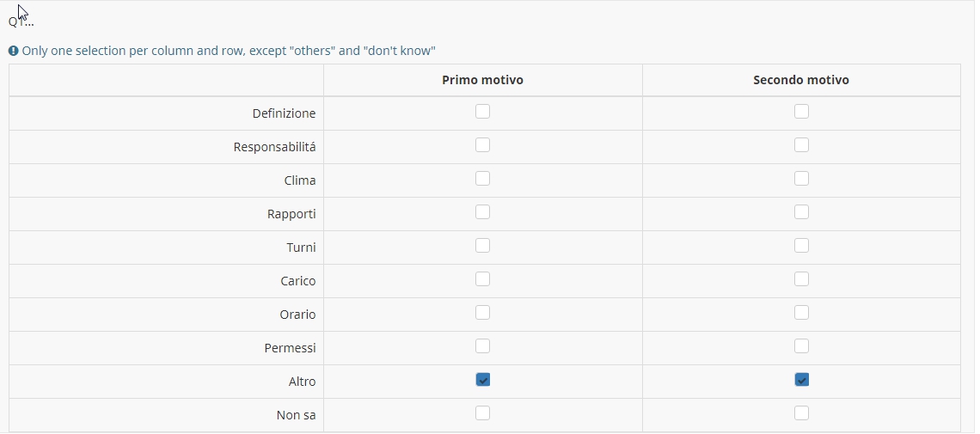The width and height of the screenshot is (980, 434).
Task: Select Clima as Primo motivo
Action: (x=482, y=179)
